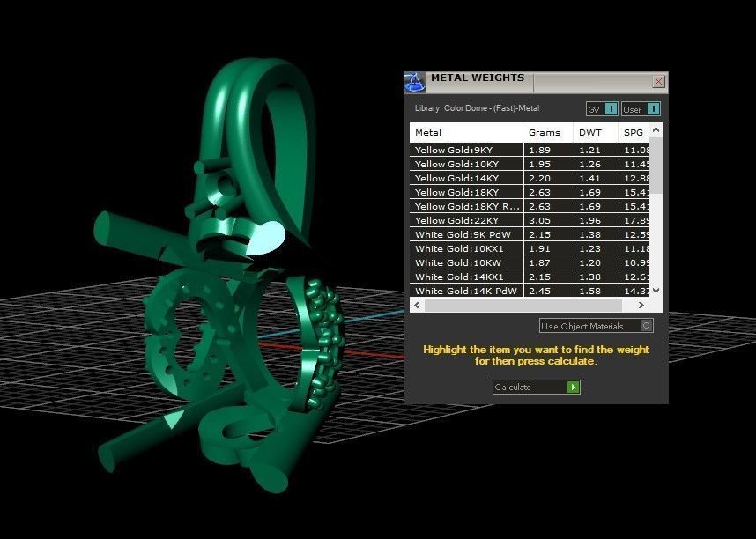Click the 1.58 DWT cell
The image size is (756, 539).
pos(596,291)
